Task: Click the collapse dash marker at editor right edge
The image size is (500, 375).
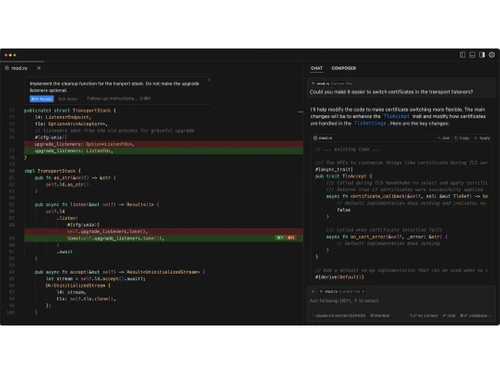Action: pyautogui.click(x=300, y=112)
